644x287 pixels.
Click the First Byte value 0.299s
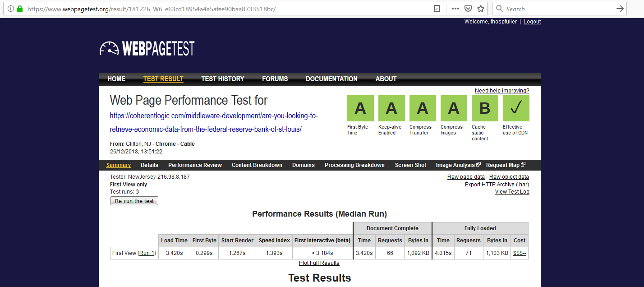click(x=204, y=253)
